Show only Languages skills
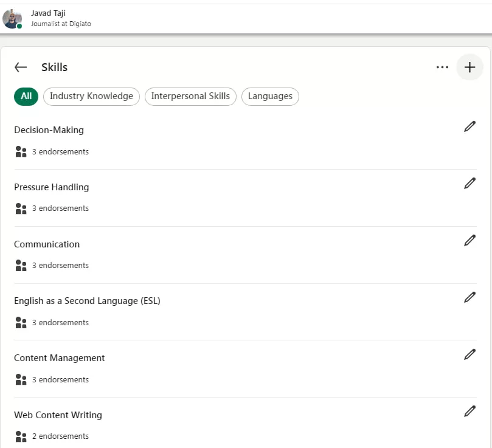The height and width of the screenshot is (448, 492). 270,96
